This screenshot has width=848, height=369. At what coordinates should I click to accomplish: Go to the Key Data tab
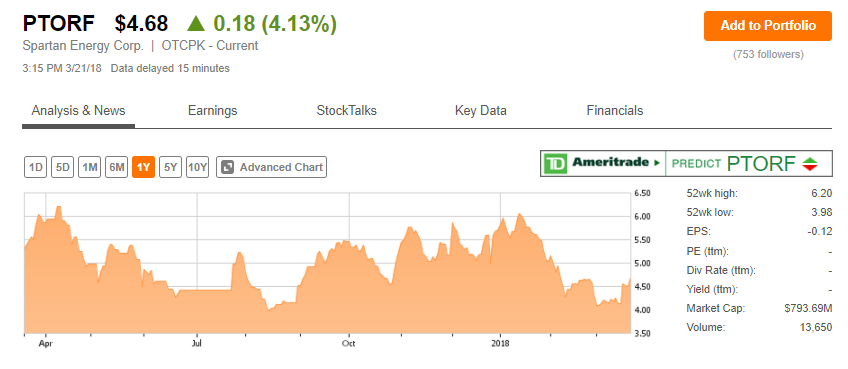pyautogui.click(x=481, y=111)
